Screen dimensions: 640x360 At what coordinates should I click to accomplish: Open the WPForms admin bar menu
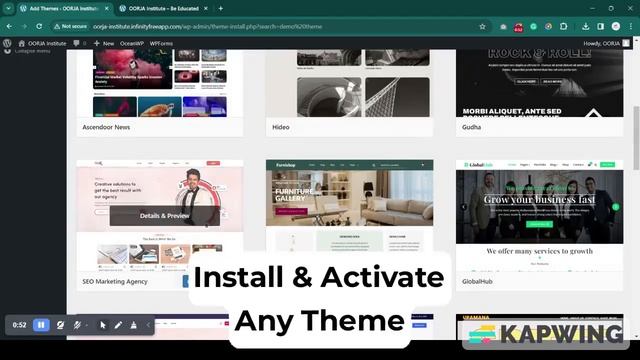click(161, 43)
